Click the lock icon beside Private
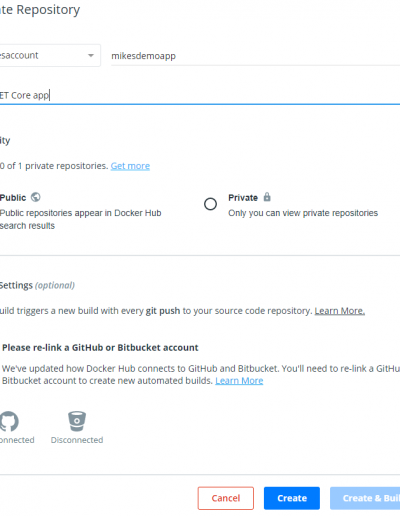Viewport: 400px width, 516px height. pyautogui.click(x=267, y=197)
